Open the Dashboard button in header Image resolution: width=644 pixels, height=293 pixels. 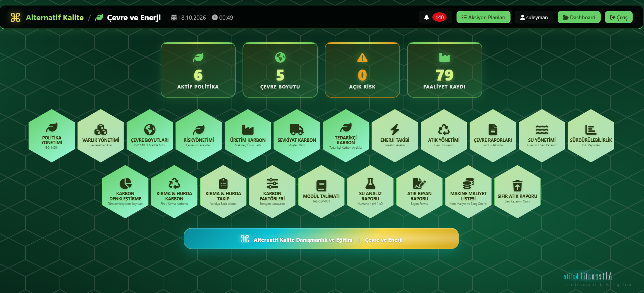tap(579, 17)
